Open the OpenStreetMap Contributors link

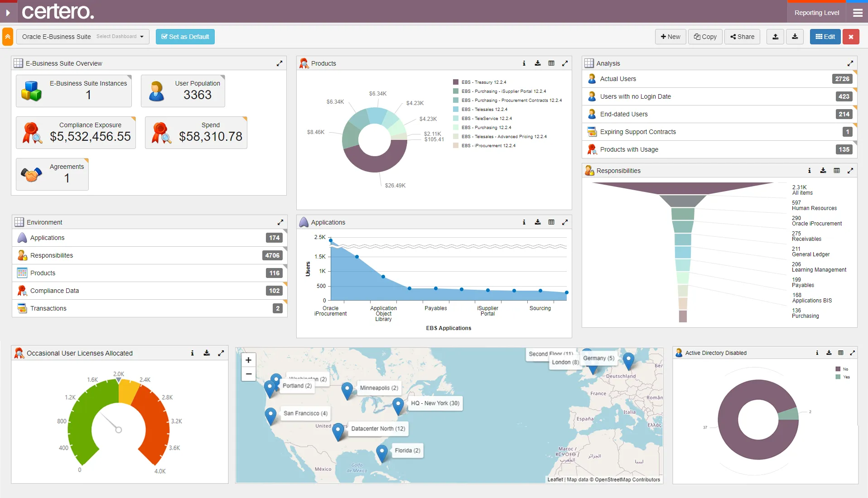click(627, 479)
